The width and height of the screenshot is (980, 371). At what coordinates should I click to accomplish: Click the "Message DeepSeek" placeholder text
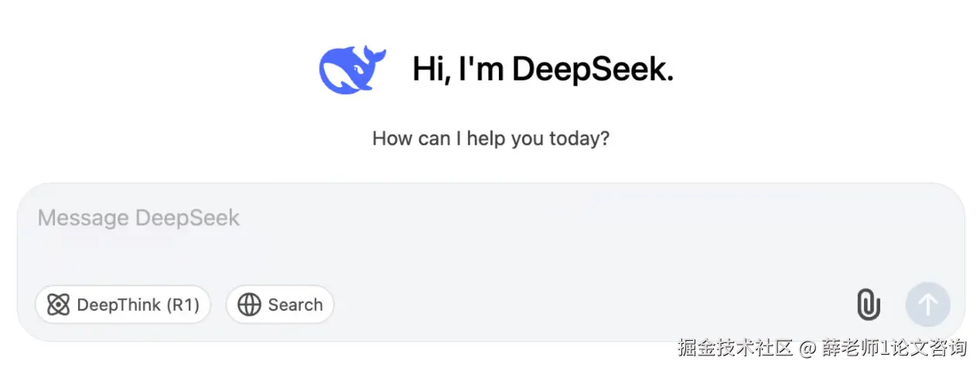click(x=138, y=218)
